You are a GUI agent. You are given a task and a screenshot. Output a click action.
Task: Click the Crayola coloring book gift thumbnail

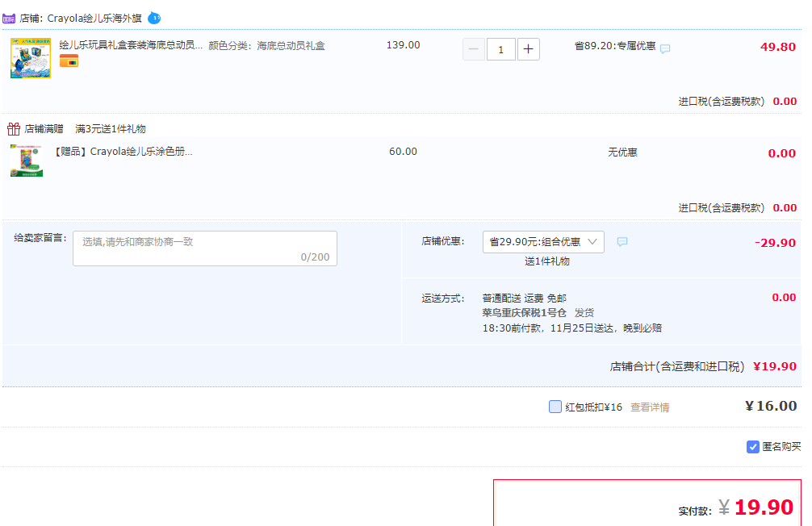(x=27, y=161)
